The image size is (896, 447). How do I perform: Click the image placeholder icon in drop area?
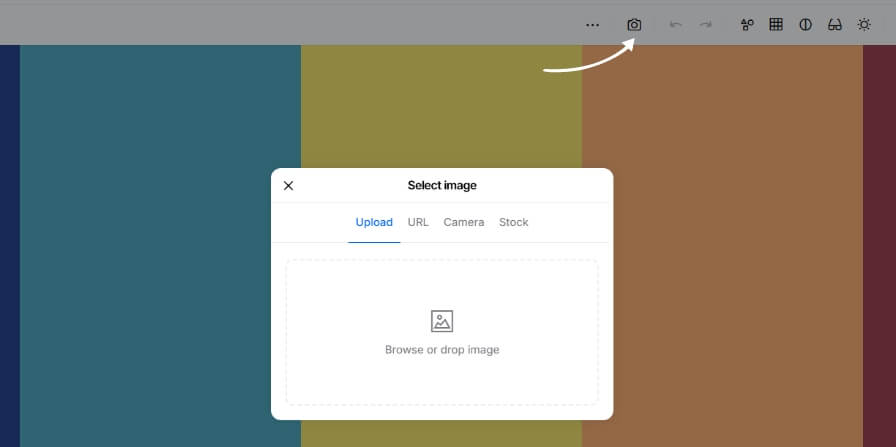point(442,321)
